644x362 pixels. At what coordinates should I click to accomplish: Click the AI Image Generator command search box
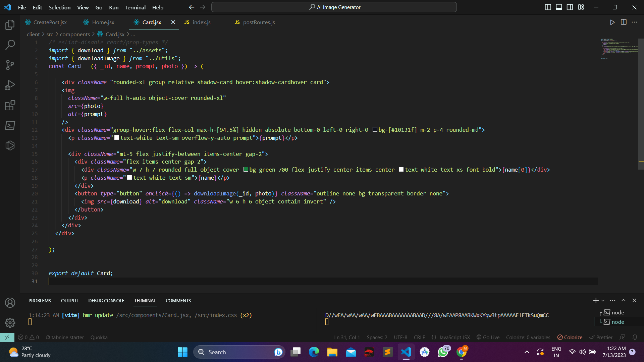point(334,7)
